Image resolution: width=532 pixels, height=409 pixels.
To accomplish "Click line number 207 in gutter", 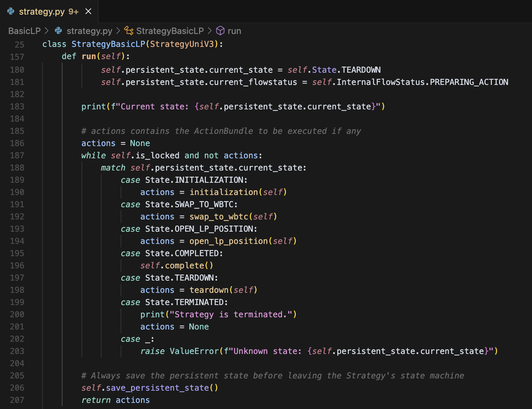I will [17, 400].
